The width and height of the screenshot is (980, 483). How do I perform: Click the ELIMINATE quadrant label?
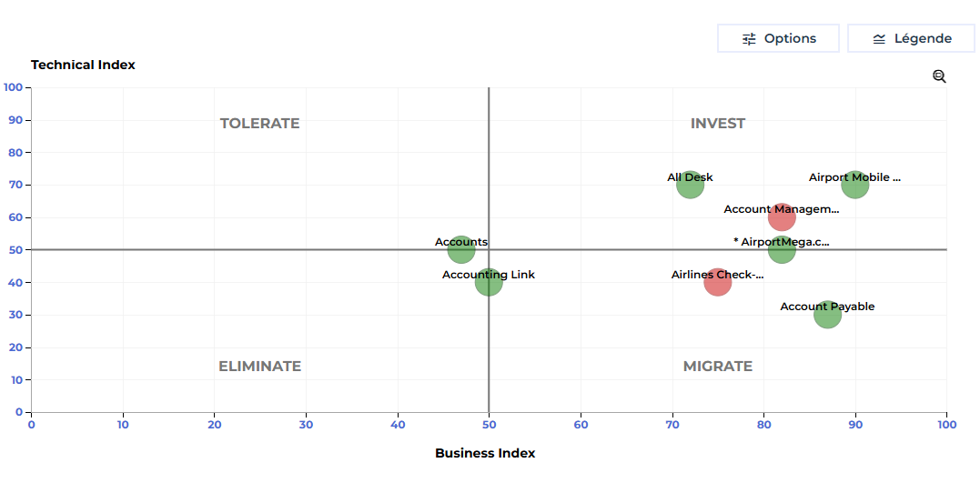tap(259, 367)
